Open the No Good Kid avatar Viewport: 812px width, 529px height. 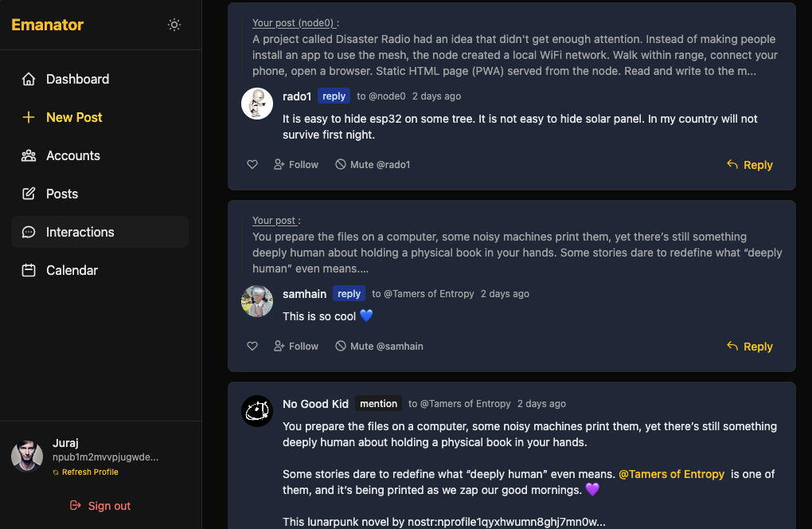(257, 411)
